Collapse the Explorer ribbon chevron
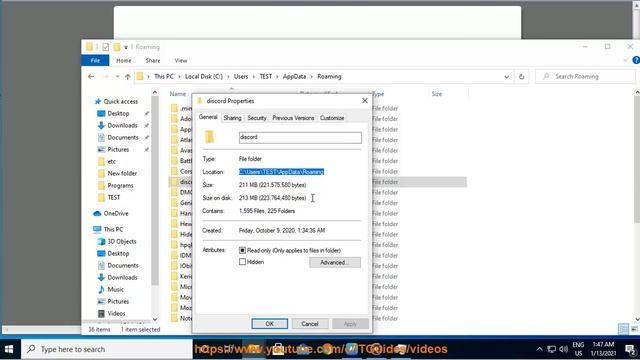The width and height of the screenshot is (640, 360). (625, 60)
